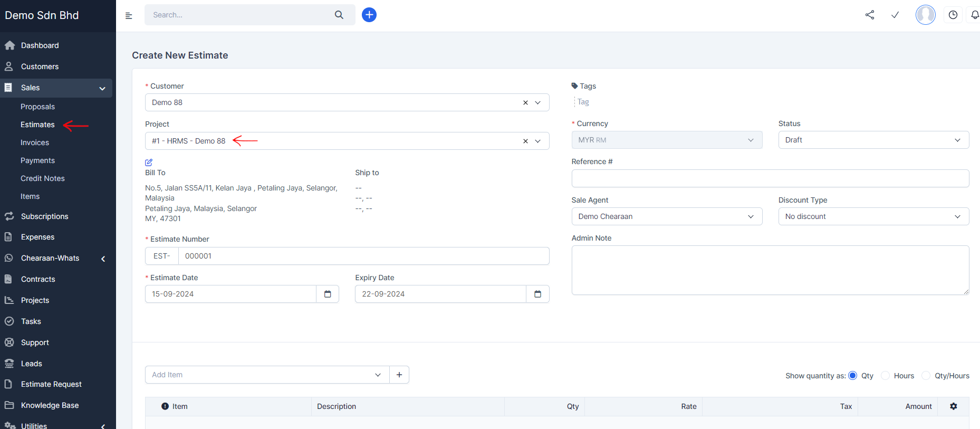Viewport: 980px width, 429px height.
Task: Click the Reference # input field
Action: pyautogui.click(x=770, y=178)
